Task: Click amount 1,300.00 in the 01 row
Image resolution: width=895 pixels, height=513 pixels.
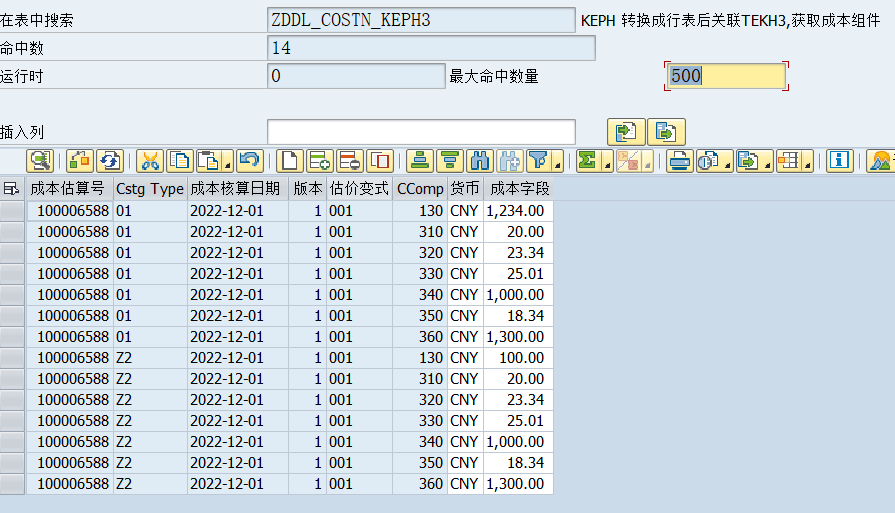Action: coord(518,337)
